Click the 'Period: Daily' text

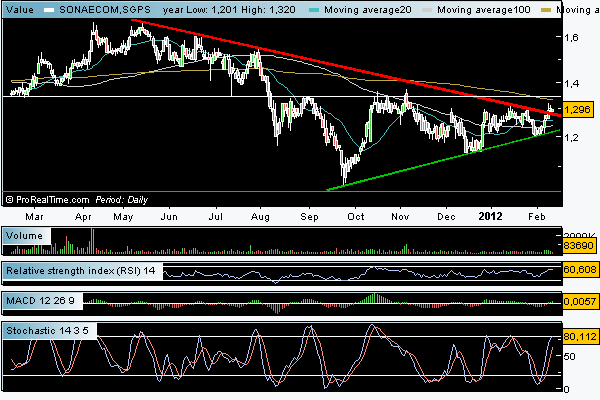coord(121,199)
